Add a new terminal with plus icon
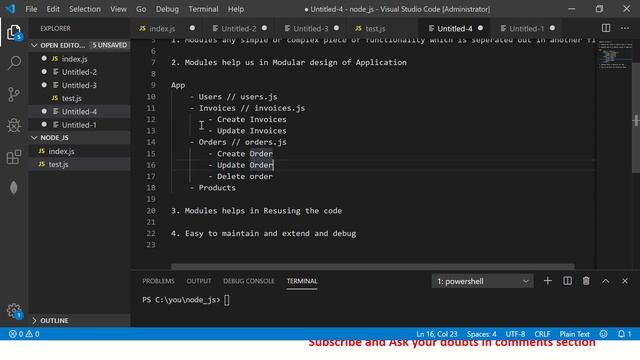This screenshot has width=640, height=360. tap(548, 281)
